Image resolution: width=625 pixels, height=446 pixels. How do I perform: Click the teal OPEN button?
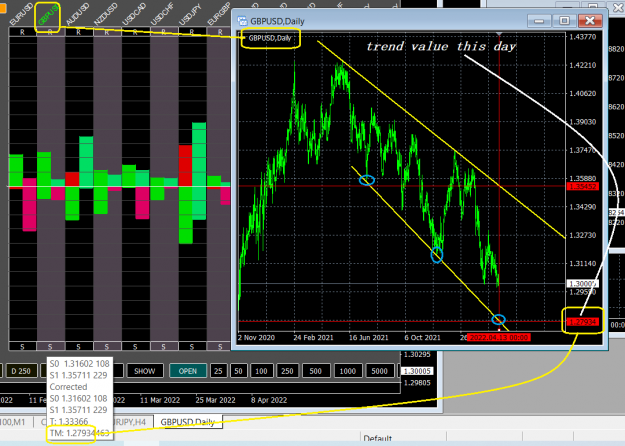click(188, 371)
